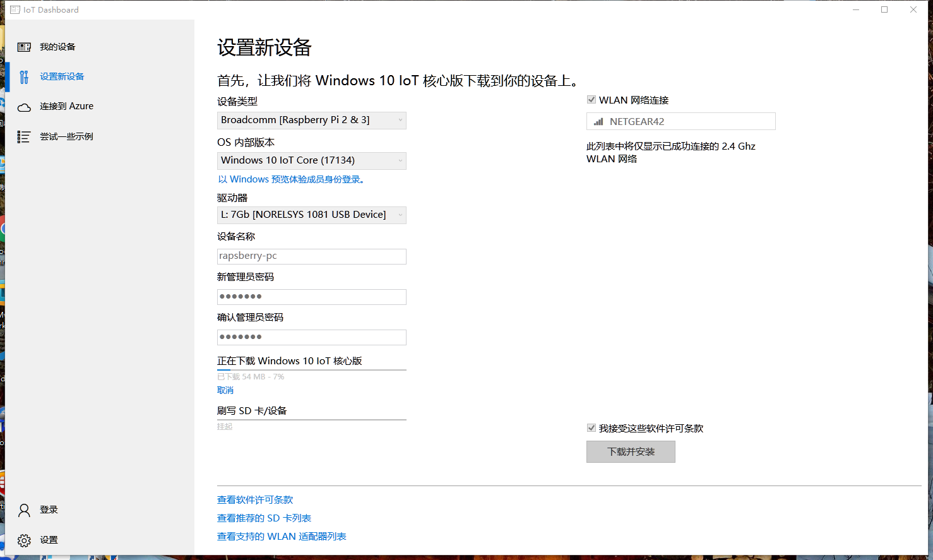The height and width of the screenshot is (560, 933).
Task: Toggle 我接受这些软件许可条款 checkbox
Action: (x=591, y=428)
